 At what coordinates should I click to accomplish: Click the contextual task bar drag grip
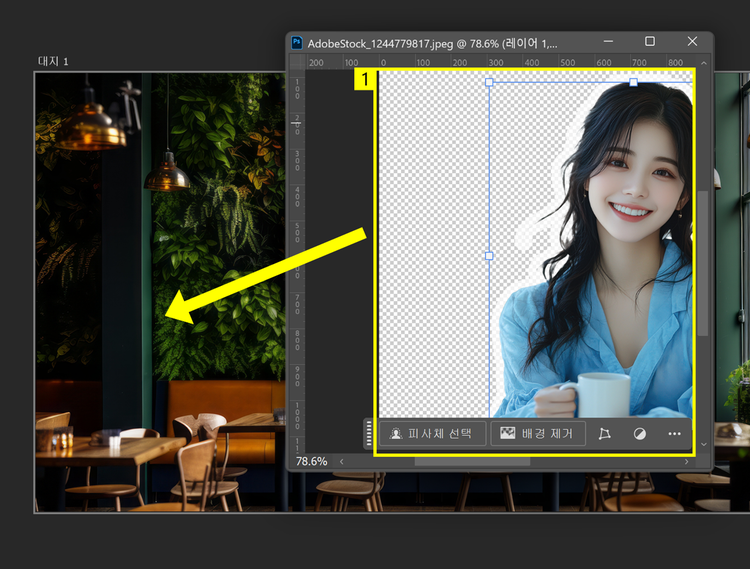pos(369,434)
